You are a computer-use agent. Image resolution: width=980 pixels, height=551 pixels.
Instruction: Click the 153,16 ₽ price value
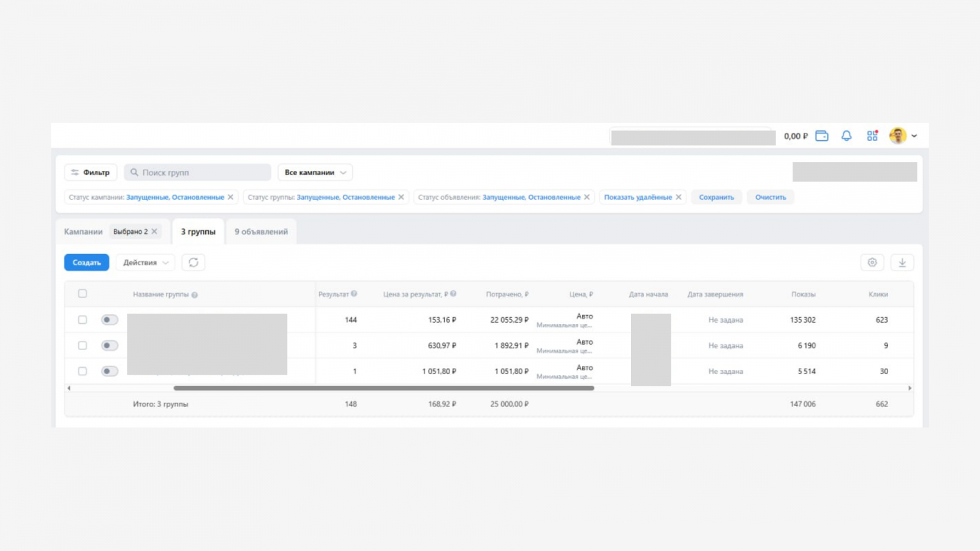pyautogui.click(x=442, y=320)
